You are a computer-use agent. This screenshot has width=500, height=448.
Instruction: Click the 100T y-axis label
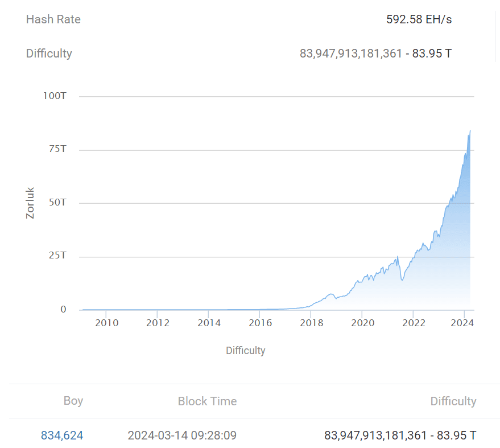(55, 96)
